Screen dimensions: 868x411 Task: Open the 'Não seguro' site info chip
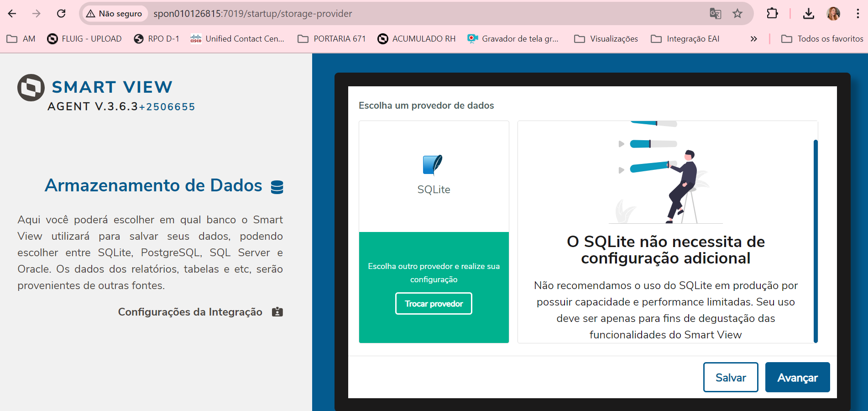click(115, 14)
